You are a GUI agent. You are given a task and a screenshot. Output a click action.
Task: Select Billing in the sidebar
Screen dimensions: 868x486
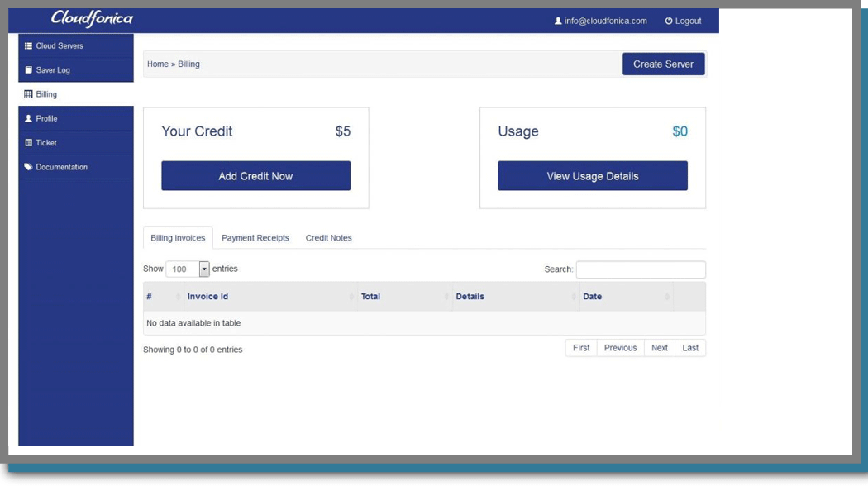[x=76, y=94]
